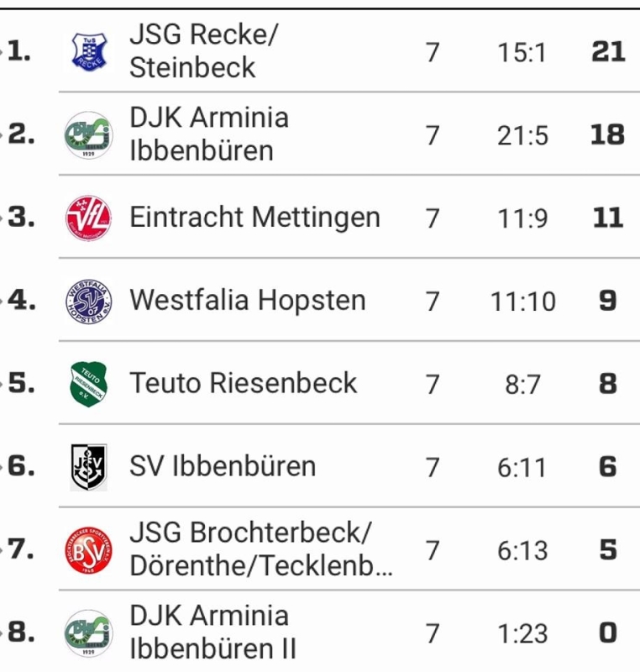Select the Westfalia Hopsten SV 07 badge
The image size is (640, 672).
click(x=89, y=301)
